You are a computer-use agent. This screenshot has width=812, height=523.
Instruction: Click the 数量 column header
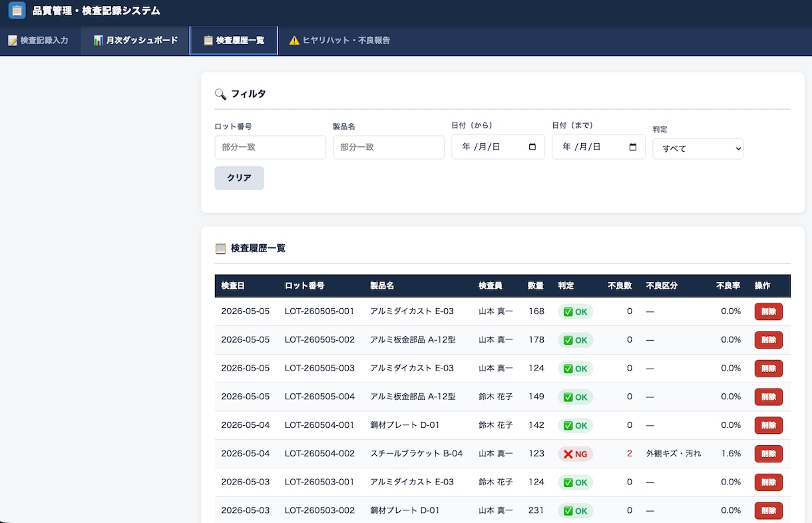click(x=536, y=285)
